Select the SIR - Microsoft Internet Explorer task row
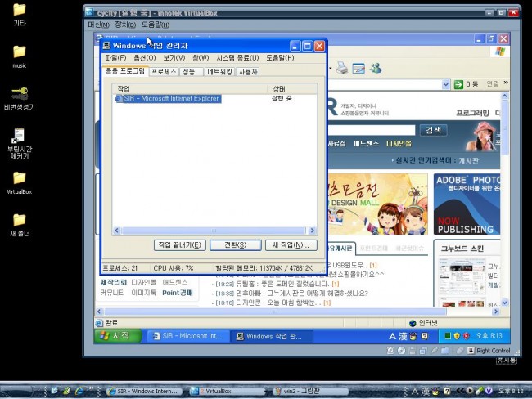 169,99
